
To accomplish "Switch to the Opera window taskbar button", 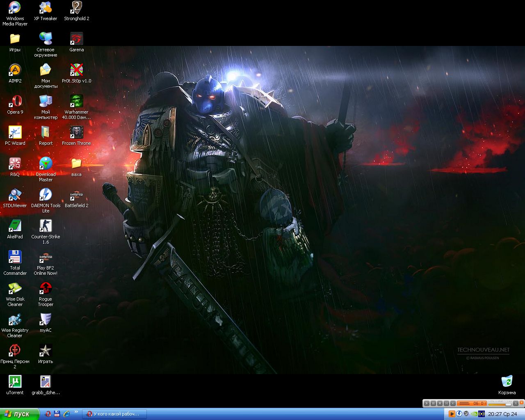I will pyautogui.click(x=113, y=414).
